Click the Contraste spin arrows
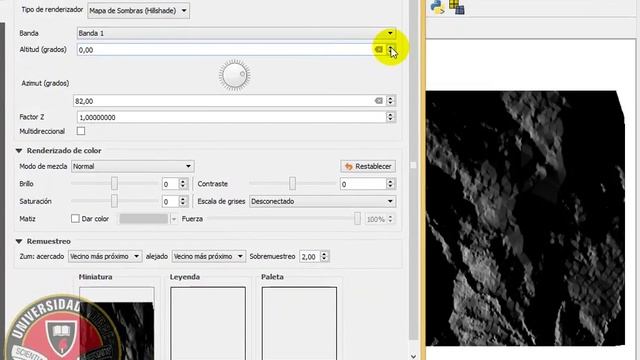This screenshot has width=640, height=360. coord(391,184)
